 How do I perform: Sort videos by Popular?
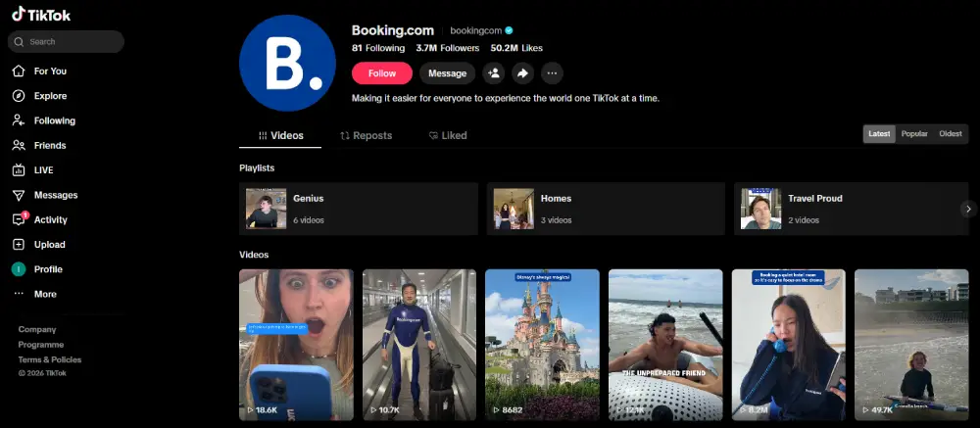click(914, 134)
